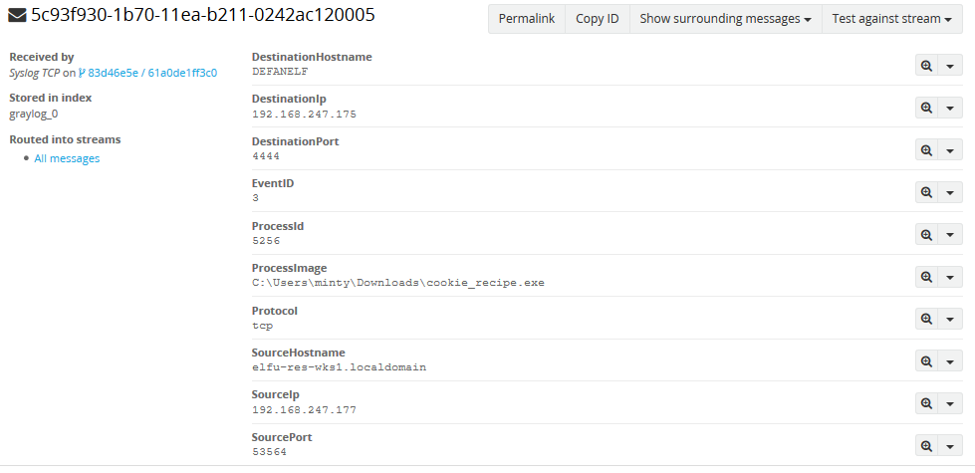Click magnifier icon for ProcessImage field
Viewport: 975px width, 473px height.
tap(927, 277)
